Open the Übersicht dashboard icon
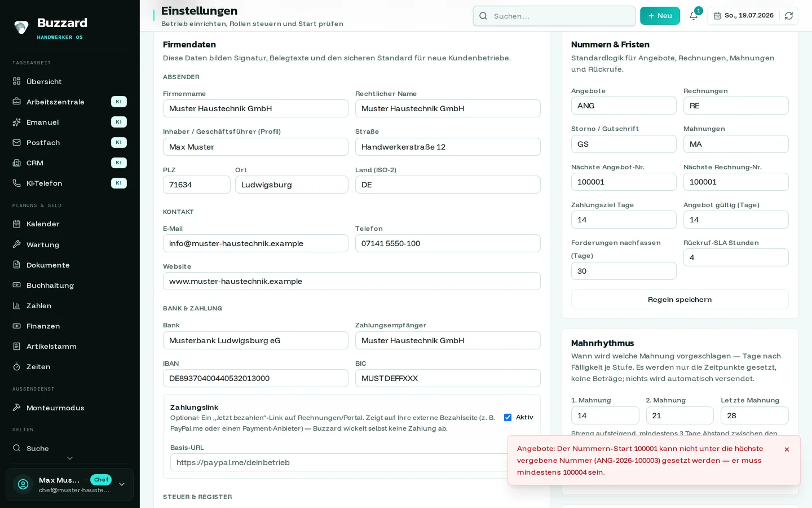The height and width of the screenshot is (508, 812). pyautogui.click(x=16, y=81)
